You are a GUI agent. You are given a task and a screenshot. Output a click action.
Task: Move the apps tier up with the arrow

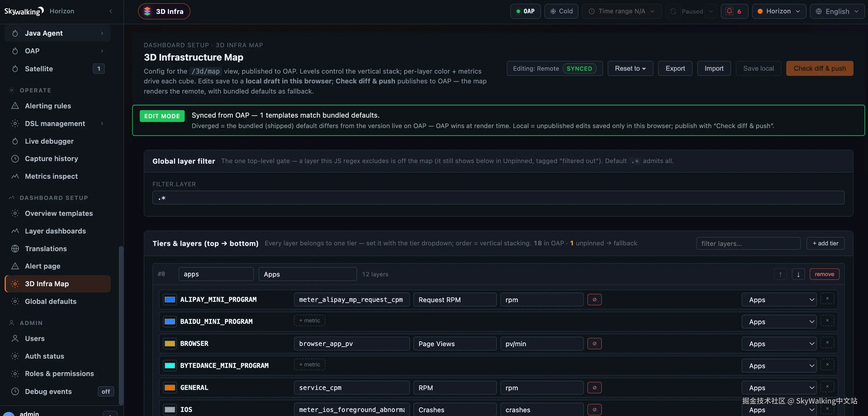click(780, 274)
